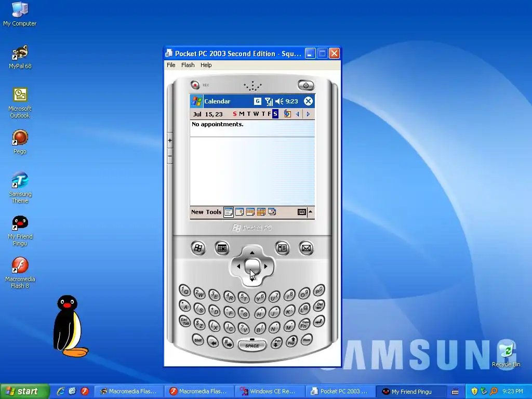Open Samsung Theme desktop shortcut
Viewport: 532px width, 399px height.
[x=20, y=188]
